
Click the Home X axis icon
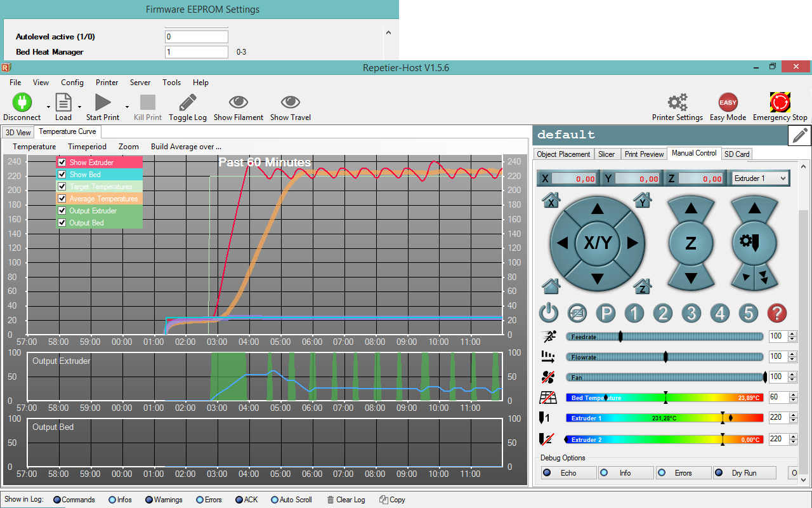pos(551,201)
